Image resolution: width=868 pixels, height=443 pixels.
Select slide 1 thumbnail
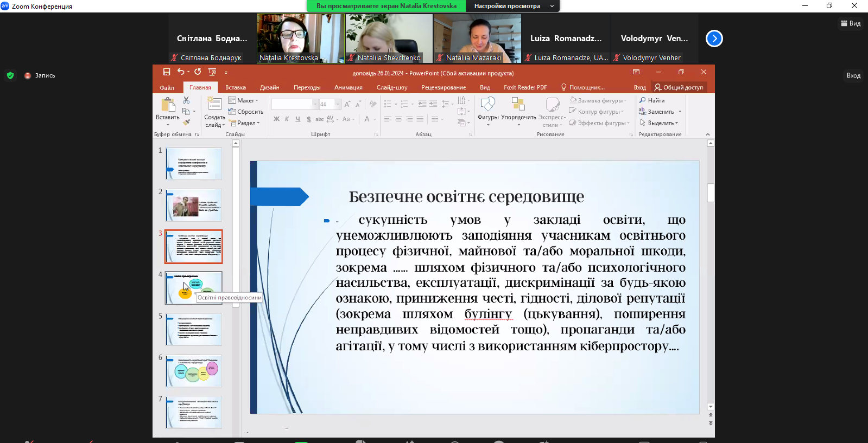[194, 163]
